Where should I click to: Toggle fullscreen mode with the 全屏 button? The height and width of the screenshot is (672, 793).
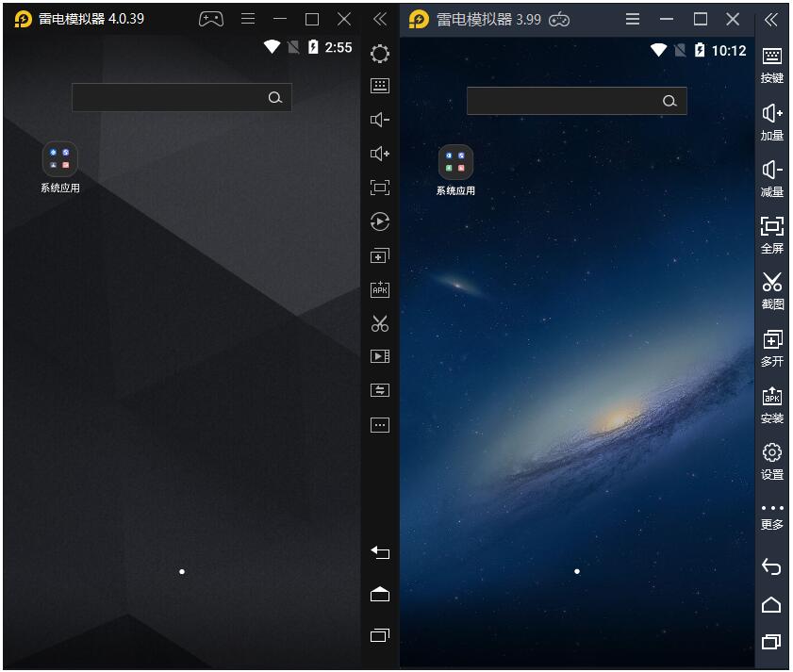pyautogui.click(x=772, y=226)
